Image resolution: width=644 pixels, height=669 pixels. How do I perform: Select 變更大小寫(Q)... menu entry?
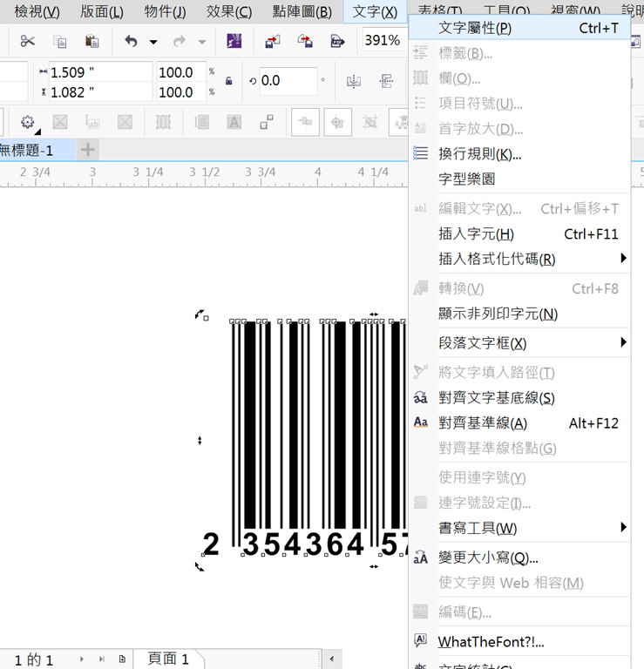(519, 557)
